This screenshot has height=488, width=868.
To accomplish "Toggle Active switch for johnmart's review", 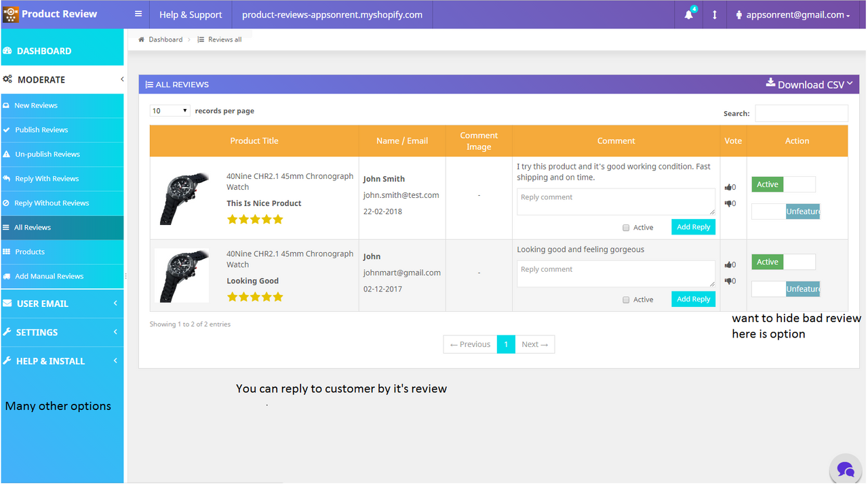I will [x=784, y=262].
